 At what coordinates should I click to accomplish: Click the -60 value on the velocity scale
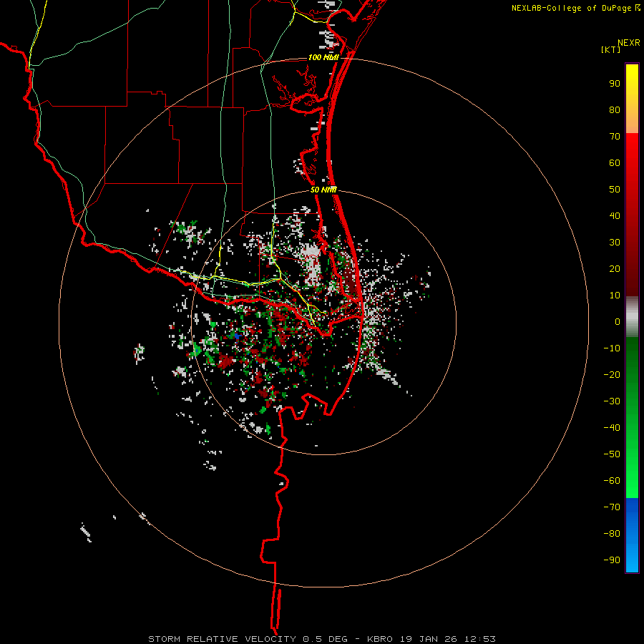[612, 481]
